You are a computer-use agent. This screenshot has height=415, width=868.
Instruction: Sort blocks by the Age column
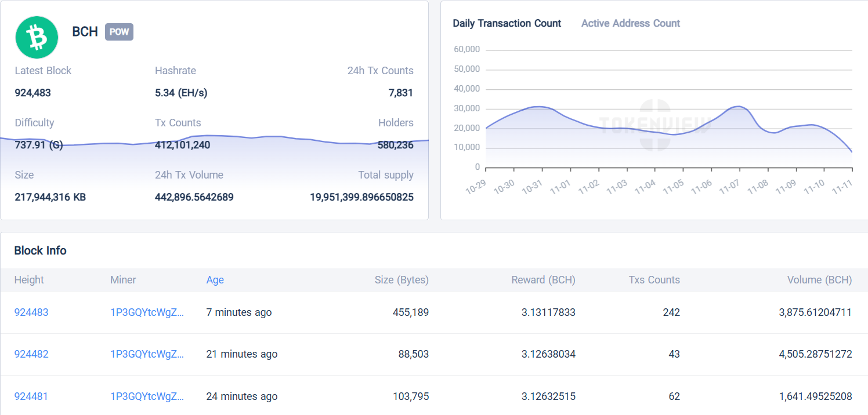pyautogui.click(x=215, y=280)
